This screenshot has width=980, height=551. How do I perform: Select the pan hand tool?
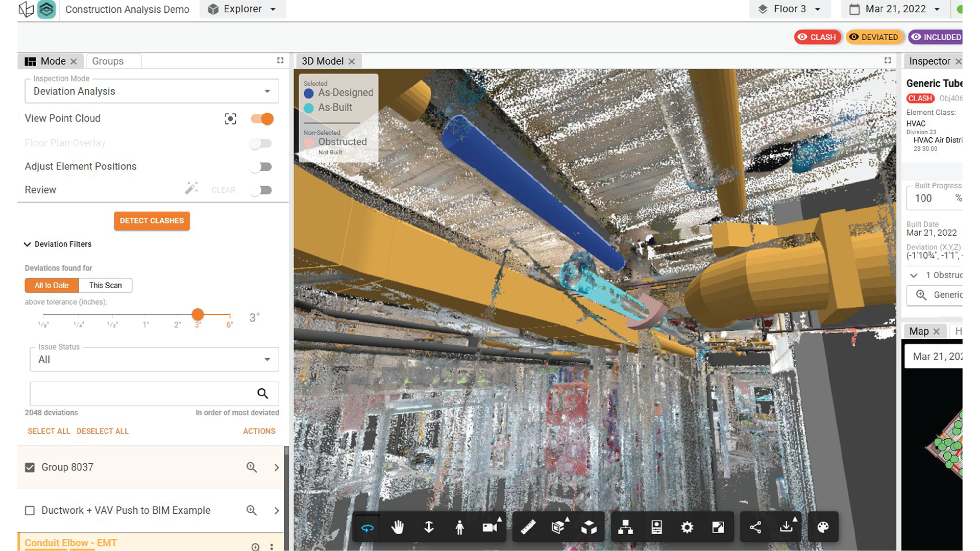398,527
